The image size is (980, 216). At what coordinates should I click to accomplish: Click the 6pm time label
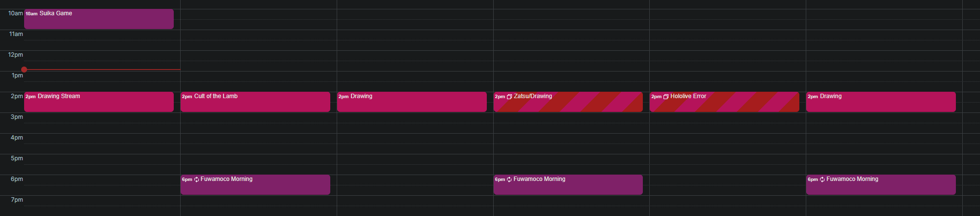[17, 179]
